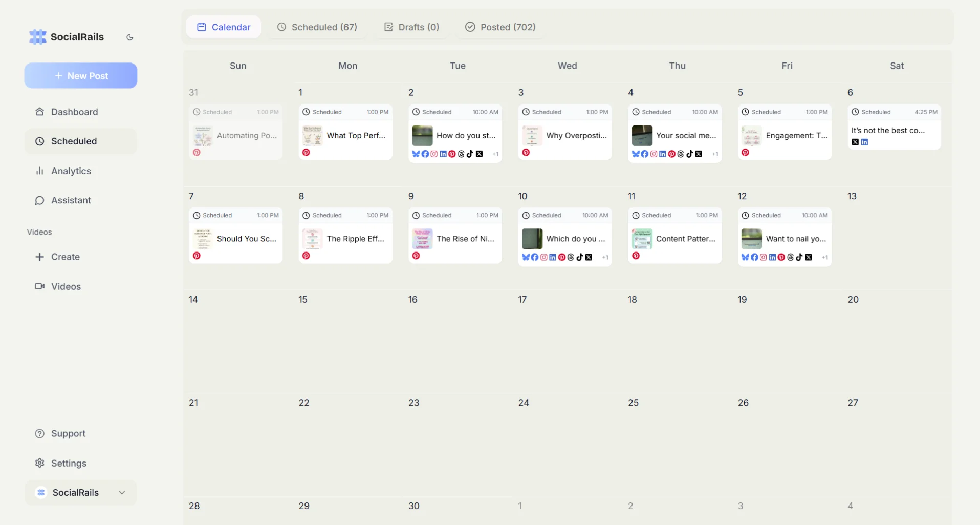
Task: Click thumbnail of 'How do you st...' post
Action: 422,136
